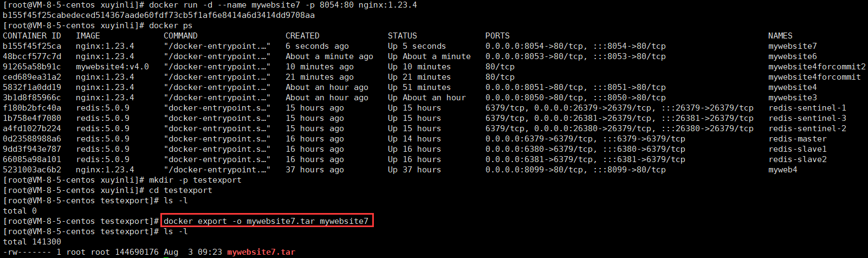
Task: Click container ID a4fd1027b224
Action: [x=32, y=128]
